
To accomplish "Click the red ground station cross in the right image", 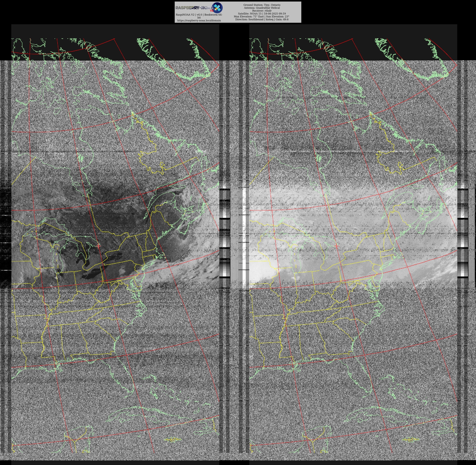I will (337, 246).
